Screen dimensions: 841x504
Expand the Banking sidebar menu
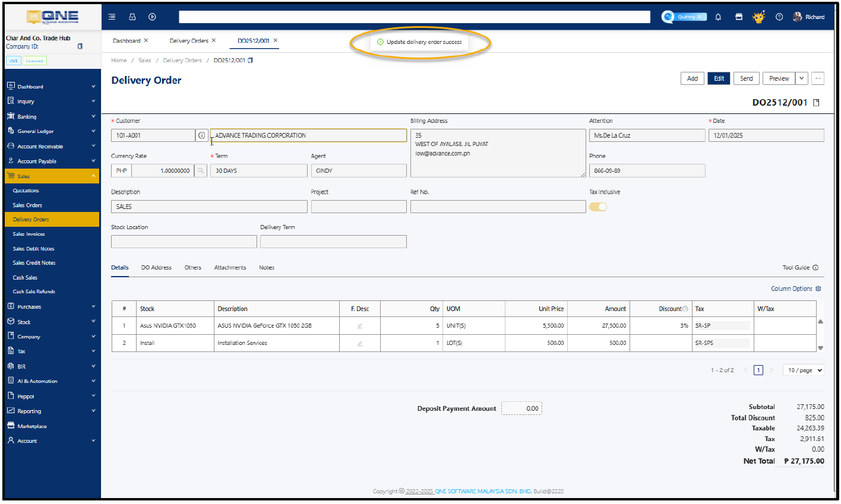[x=52, y=116]
